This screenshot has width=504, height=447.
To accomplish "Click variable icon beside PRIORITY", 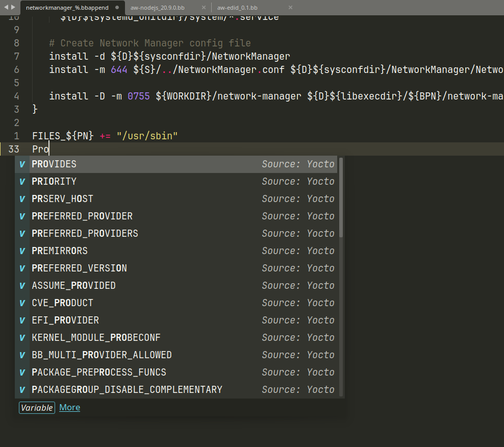I will tap(22, 182).
